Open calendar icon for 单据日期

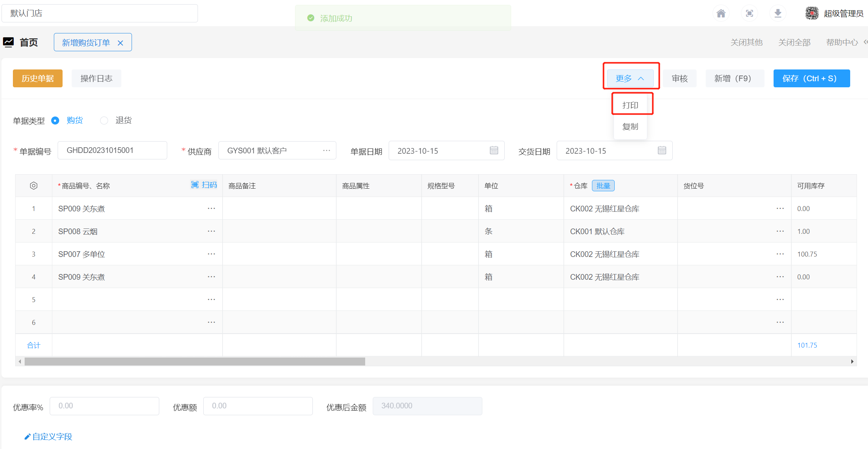coord(494,151)
